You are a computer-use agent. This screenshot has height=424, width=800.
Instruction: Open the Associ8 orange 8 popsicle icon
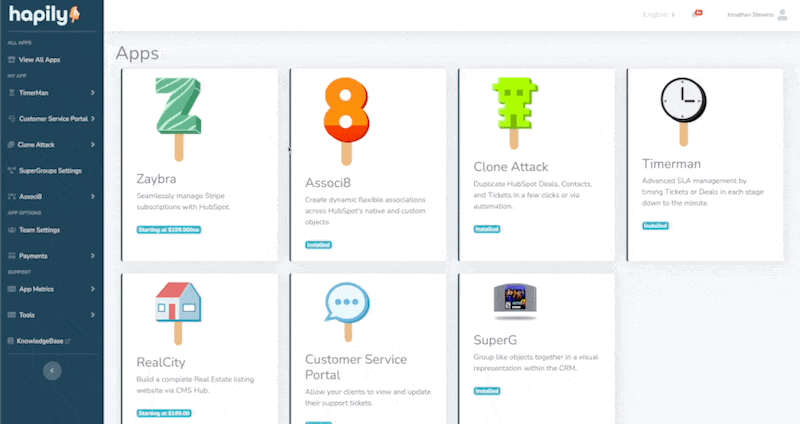coord(346,121)
